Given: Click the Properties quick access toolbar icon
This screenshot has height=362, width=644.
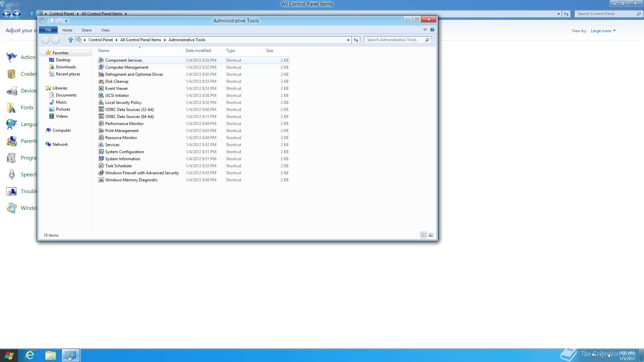Looking at the screenshot, I should (x=52, y=21).
